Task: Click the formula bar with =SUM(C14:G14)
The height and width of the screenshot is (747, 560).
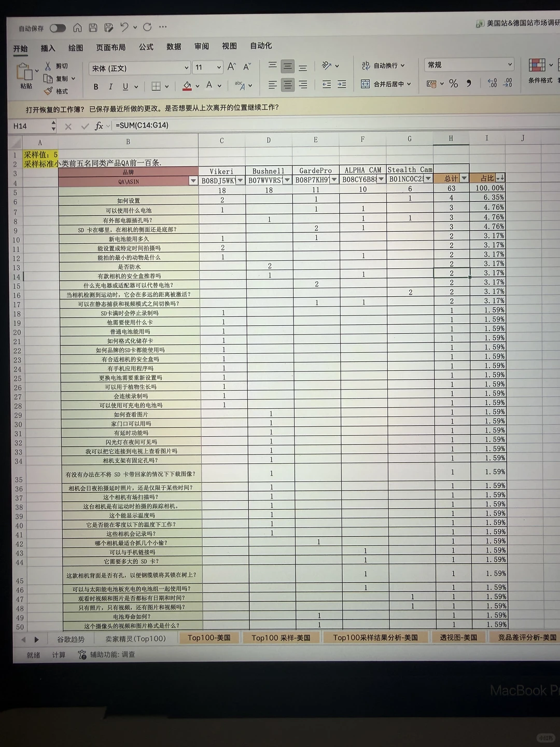Action: point(332,125)
